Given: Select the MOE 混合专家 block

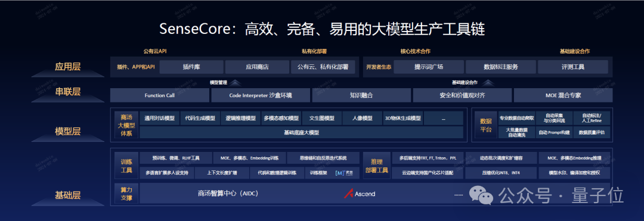Looking at the screenshot, I should point(563,95).
